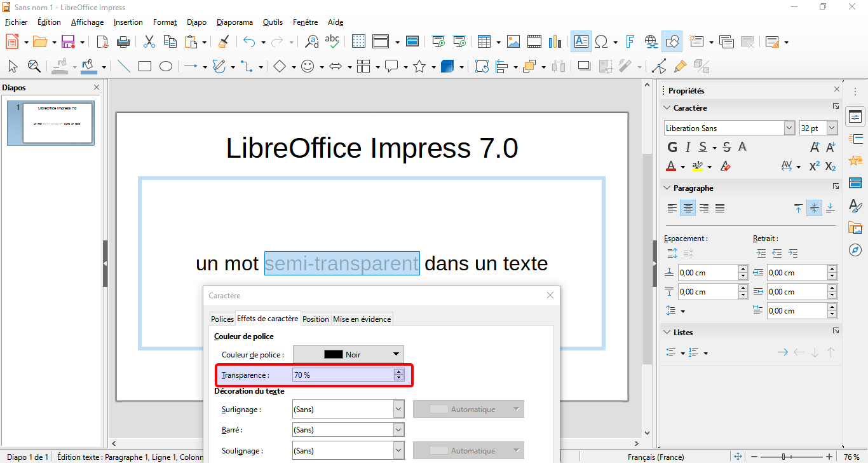This screenshot has width=868, height=463.
Task: Collapse the Caractère section
Action: [x=667, y=108]
